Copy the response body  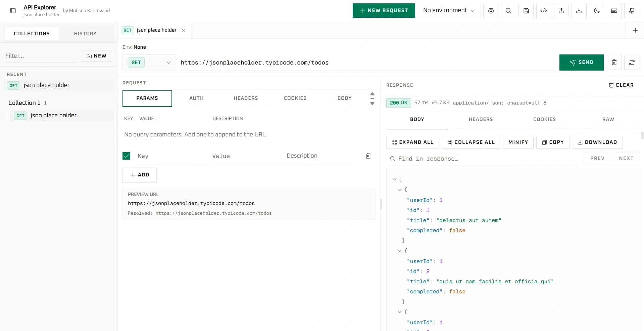[553, 142]
